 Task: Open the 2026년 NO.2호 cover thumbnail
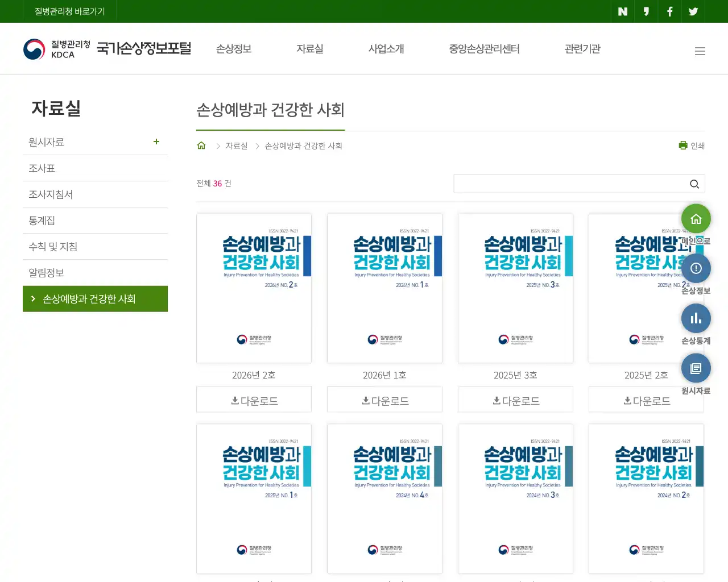pyautogui.click(x=254, y=288)
